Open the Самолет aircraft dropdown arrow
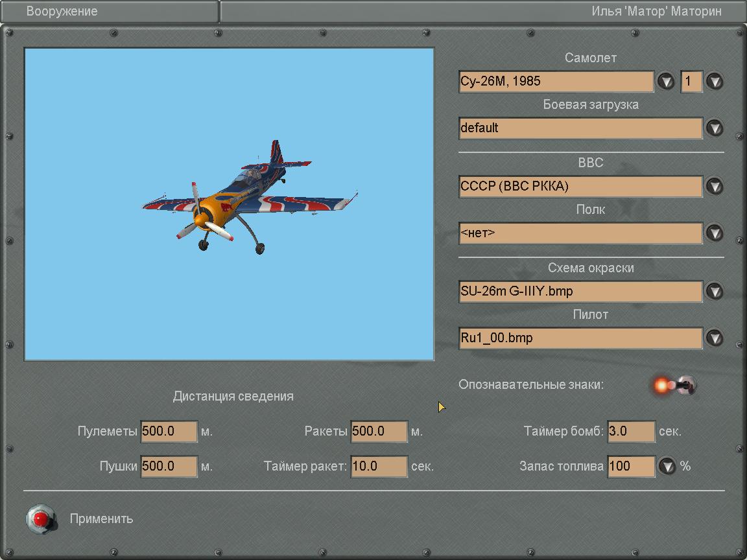Screen dimensions: 747x560 666,81
